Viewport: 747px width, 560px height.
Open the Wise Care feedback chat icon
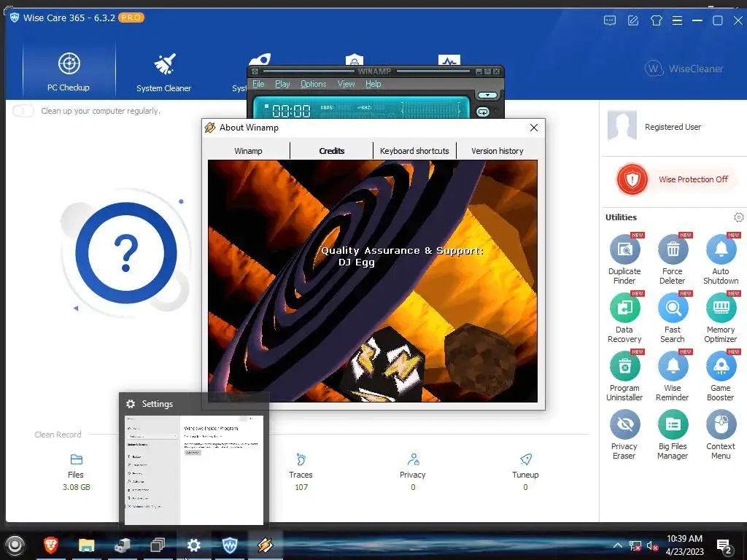(609, 20)
